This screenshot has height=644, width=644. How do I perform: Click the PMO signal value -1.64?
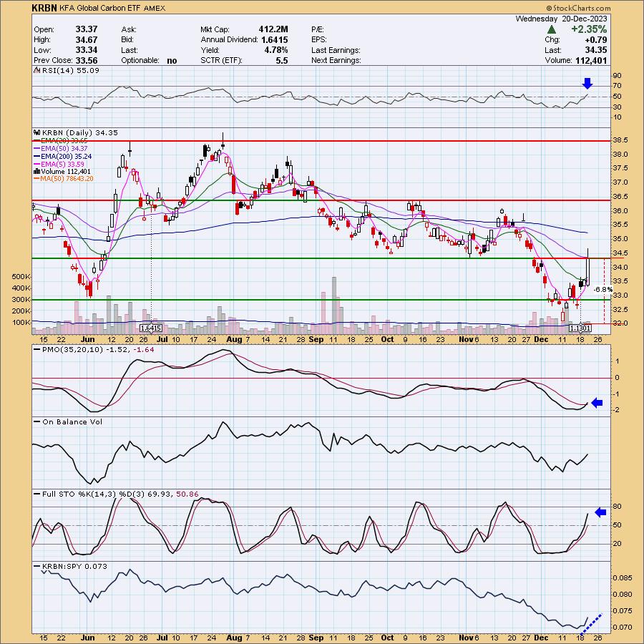(144, 349)
